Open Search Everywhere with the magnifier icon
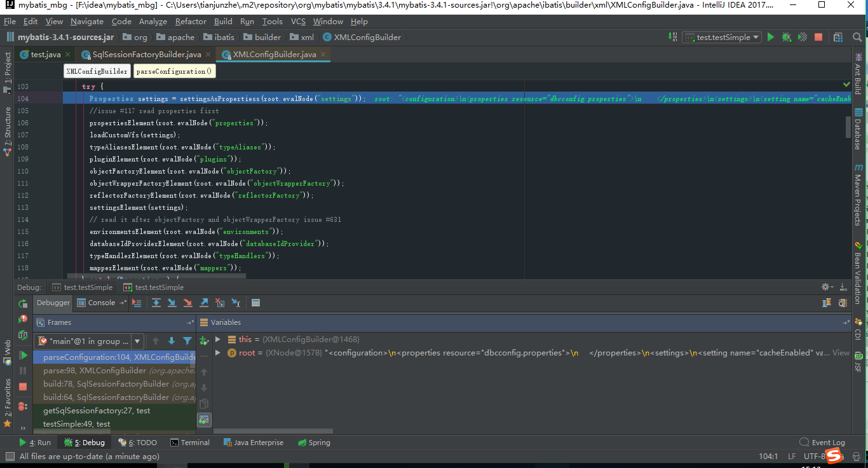Screen dimensions: 868x468 [x=858, y=37]
